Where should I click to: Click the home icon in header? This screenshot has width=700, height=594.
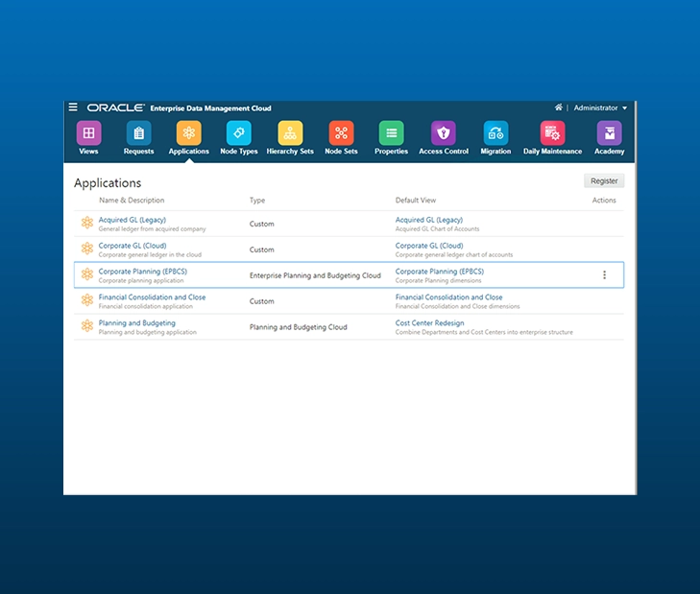pyautogui.click(x=559, y=107)
